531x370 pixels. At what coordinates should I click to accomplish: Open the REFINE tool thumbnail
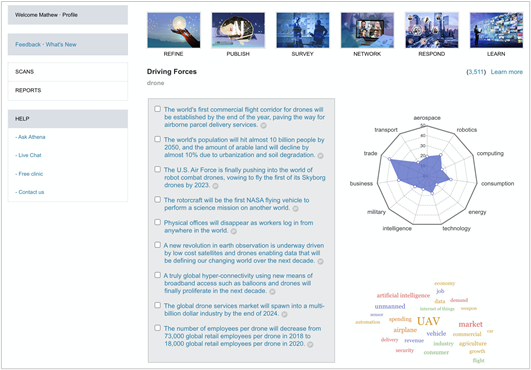pyautogui.click(x=173, y=30)
